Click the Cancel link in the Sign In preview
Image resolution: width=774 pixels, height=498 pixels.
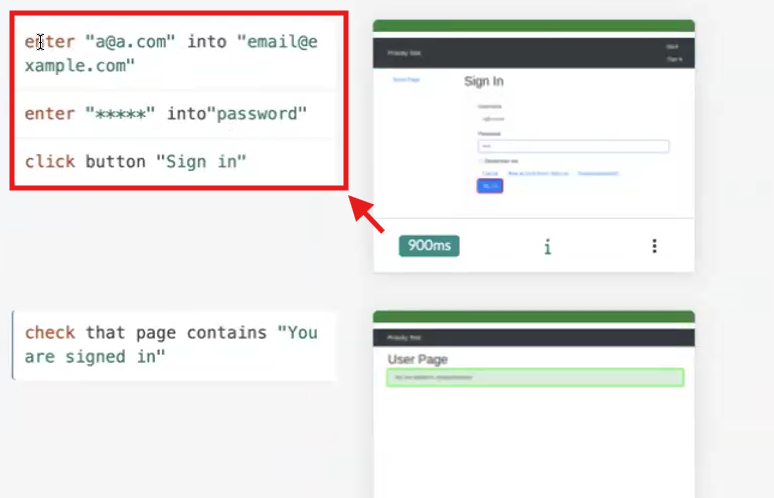coord(488,173)
